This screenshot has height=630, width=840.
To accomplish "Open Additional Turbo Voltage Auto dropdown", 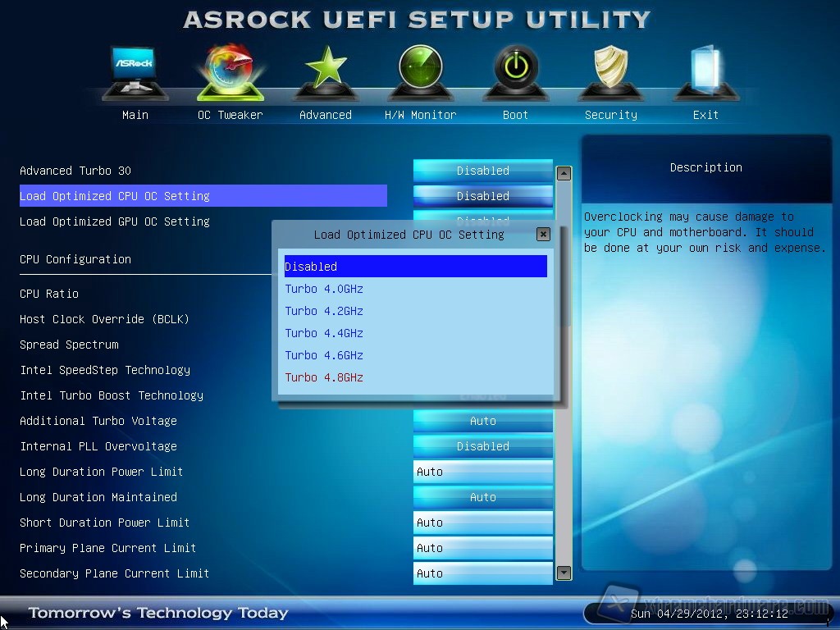I will [x=482, y=421].
